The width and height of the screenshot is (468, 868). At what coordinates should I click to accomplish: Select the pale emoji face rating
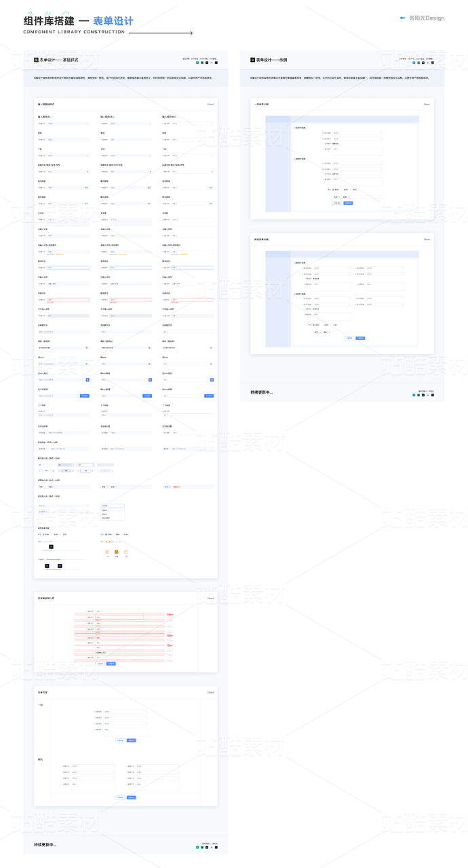(x=107, y=552)
